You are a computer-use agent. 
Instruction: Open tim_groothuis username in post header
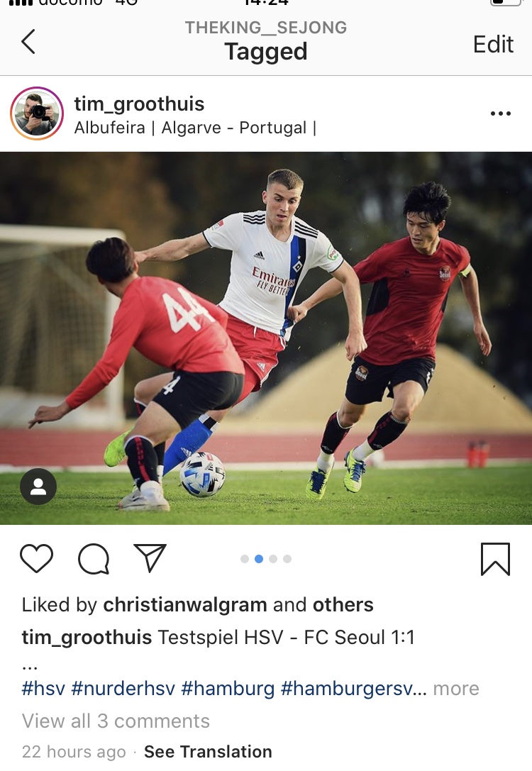pyautogui.click(x=139, y=104)
